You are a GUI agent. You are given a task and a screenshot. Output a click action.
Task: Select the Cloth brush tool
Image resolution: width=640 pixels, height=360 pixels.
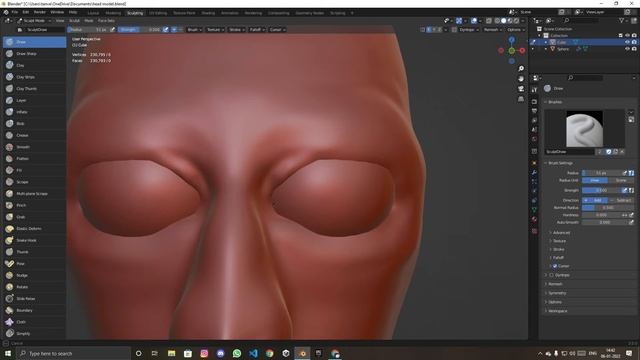click(34, 322)
